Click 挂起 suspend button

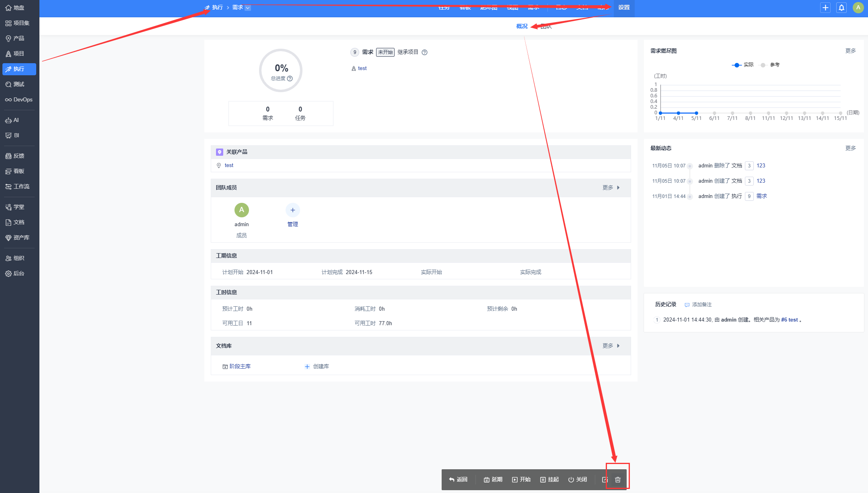549,479
